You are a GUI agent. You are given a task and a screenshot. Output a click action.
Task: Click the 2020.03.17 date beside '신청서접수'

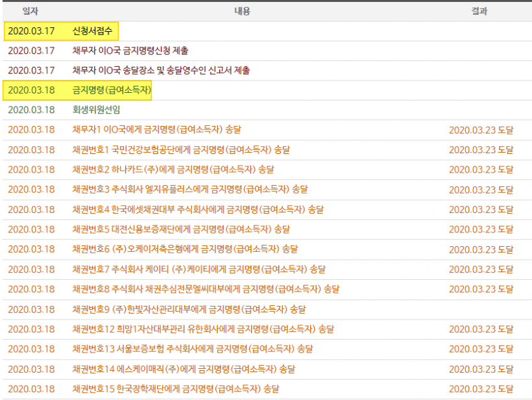[31, 31]
